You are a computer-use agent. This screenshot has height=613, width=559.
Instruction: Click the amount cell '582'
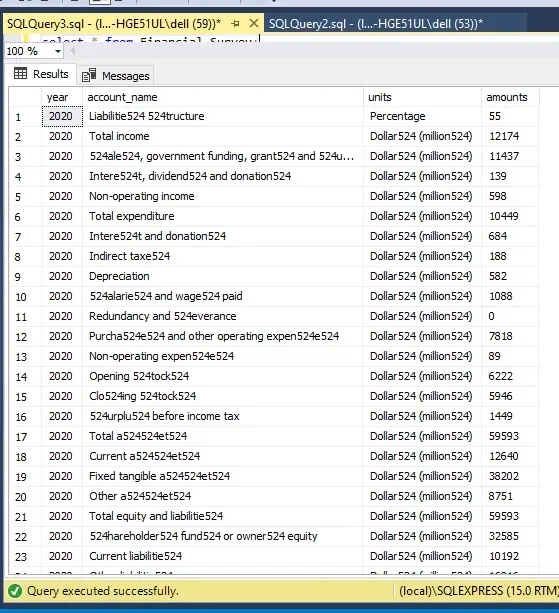(510, 276)
